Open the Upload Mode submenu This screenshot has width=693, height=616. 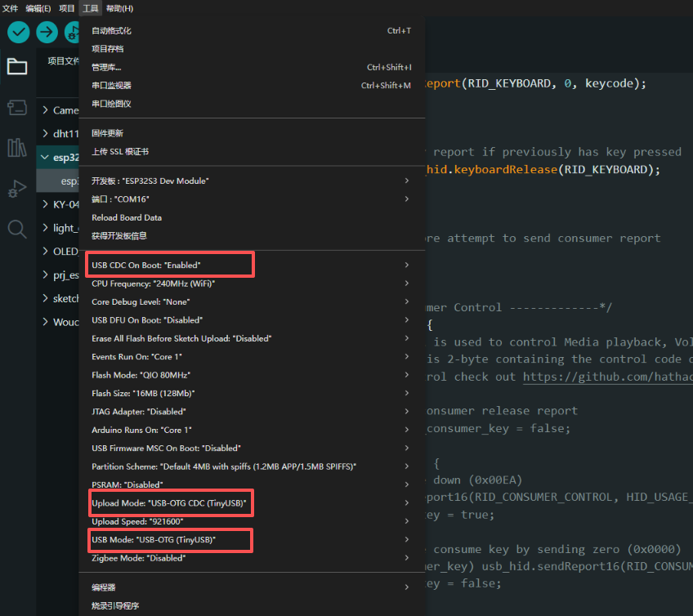pos(170,502)
